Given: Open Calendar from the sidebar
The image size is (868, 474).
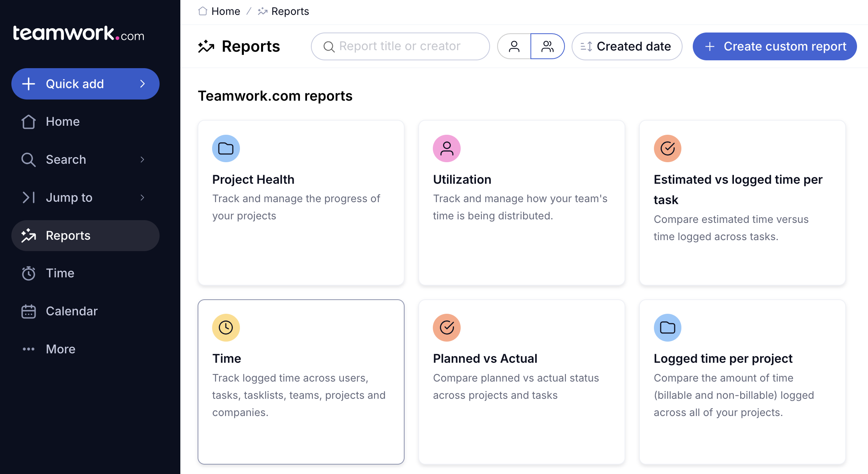Looking at the screenshot, I should 71,311.
